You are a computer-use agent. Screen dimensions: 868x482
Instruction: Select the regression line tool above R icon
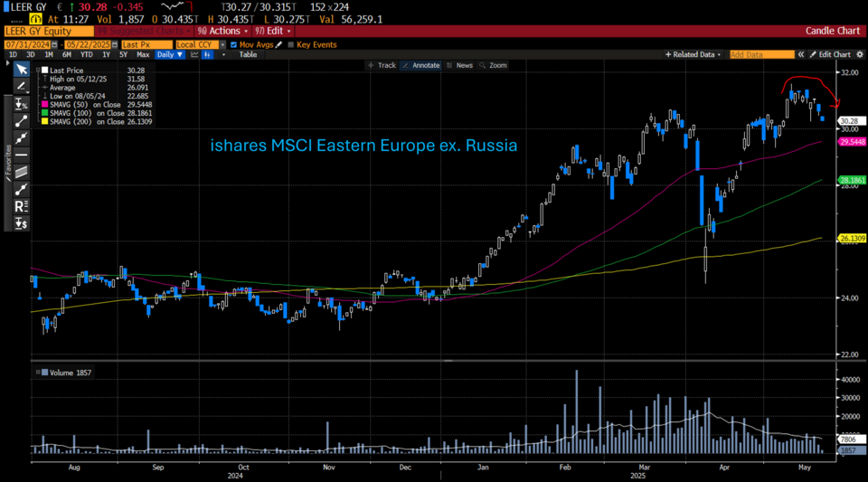pos(21,189)
